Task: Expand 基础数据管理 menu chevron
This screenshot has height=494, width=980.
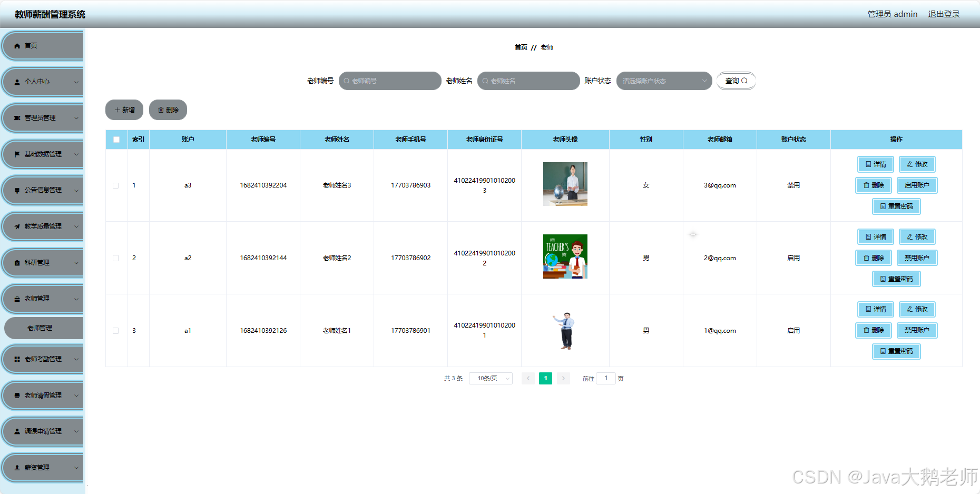Action: pos(76,154)
